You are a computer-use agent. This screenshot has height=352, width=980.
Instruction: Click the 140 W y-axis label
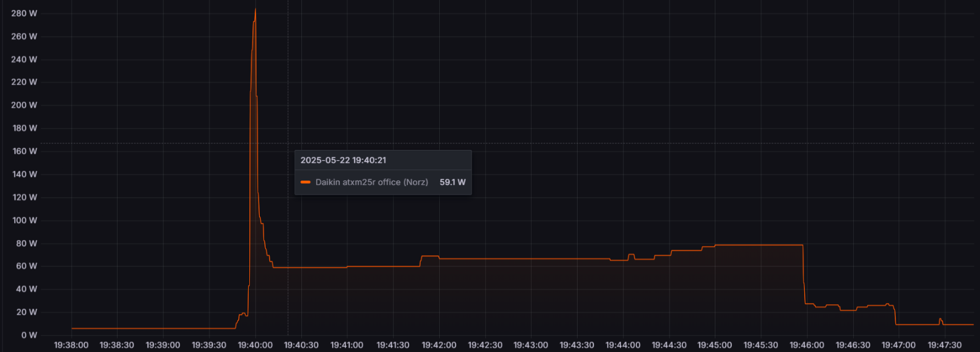24,174
